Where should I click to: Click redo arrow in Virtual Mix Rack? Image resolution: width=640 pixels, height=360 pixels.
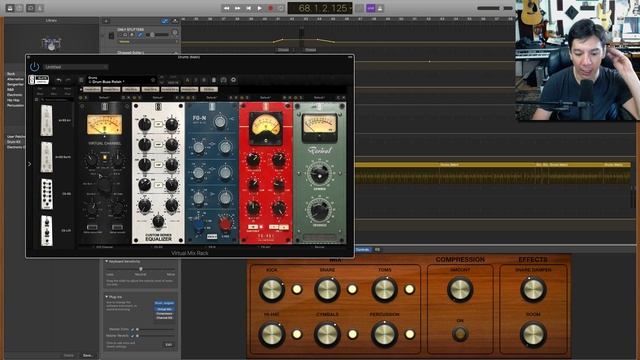(x=68, y=80)
